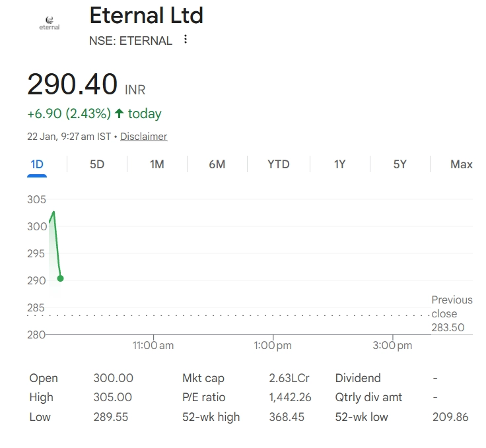View the 1Y price chart
This screenshot has height=448, width=486.
(339, 164)
